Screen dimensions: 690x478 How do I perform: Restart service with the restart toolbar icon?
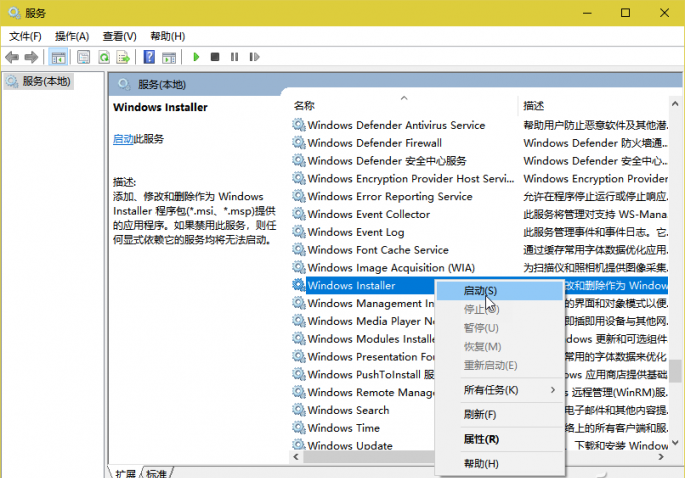[254, 57]
